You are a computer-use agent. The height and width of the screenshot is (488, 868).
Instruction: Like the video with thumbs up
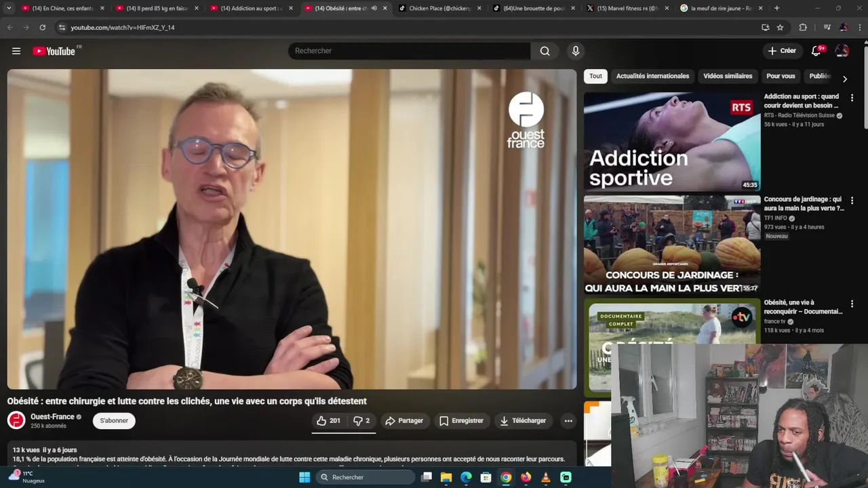(329, 421)
